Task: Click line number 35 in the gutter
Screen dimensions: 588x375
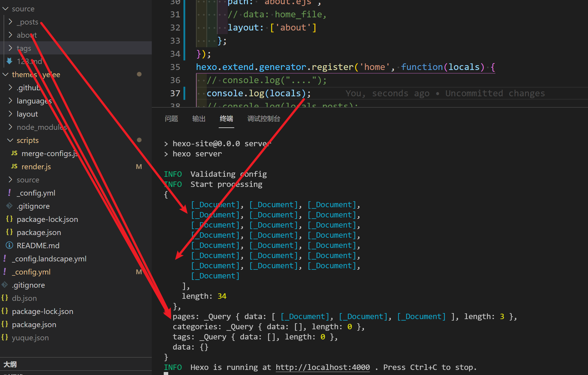Action: pyautogui.click(x=175, y=67)
